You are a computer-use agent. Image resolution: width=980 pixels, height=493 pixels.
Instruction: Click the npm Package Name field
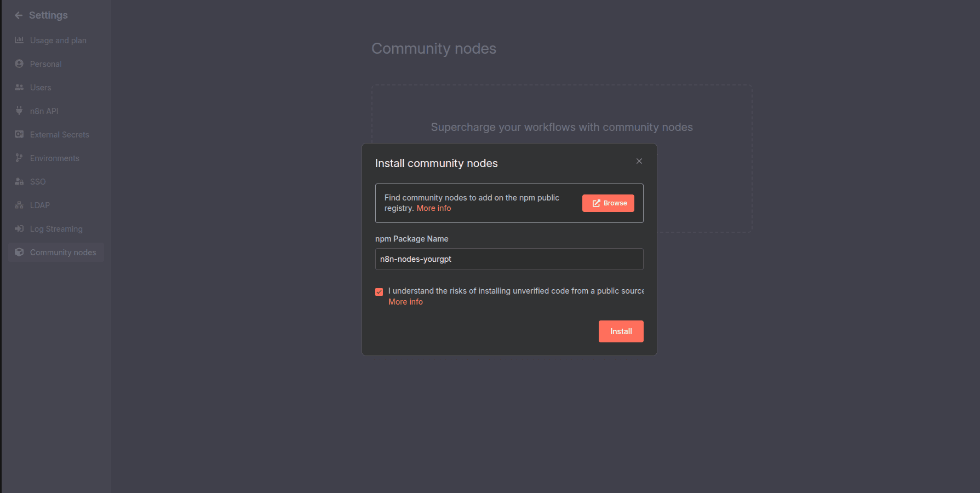tap(509, 259)
